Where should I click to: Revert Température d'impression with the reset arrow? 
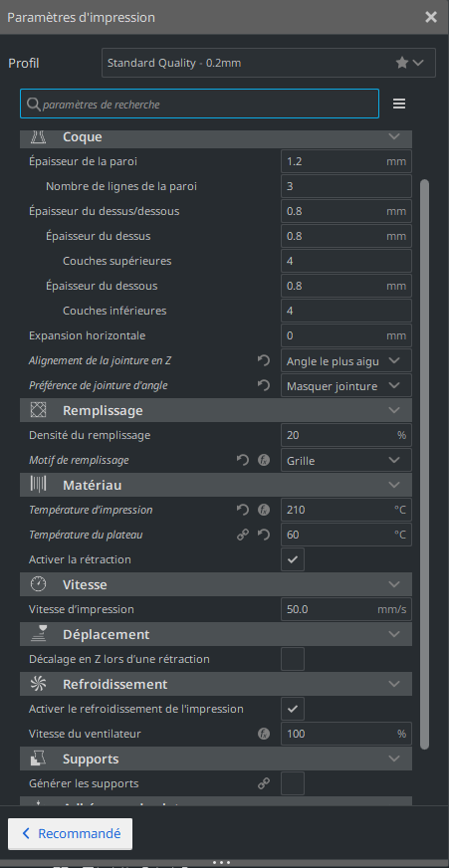click(x=243, y=510)
